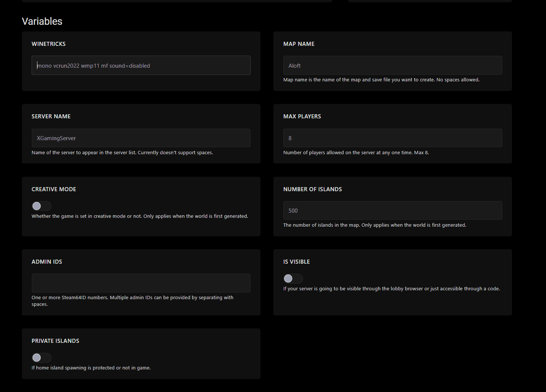
Task: Select the Map Name field containing Aloft
Action: [392, 65]
